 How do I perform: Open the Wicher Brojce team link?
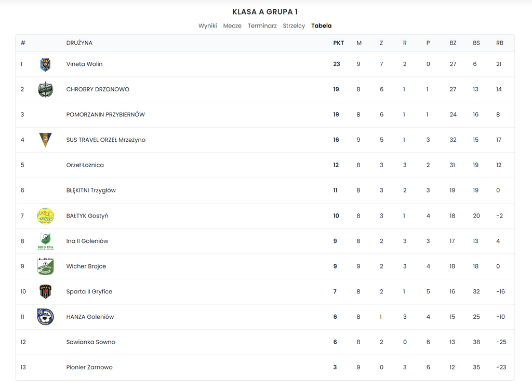86,266
